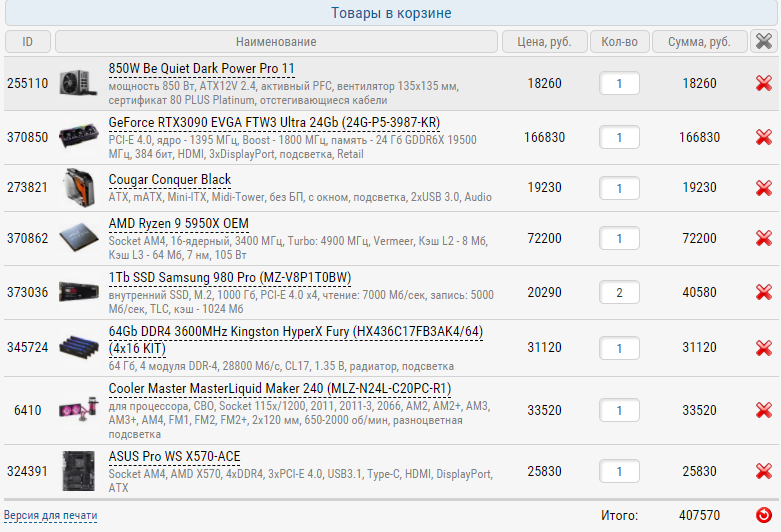Image resolution: width=781 pixels, height=532 pixels.
Task: Open the GeForce RTX3090 EVGA FTW3 product link
Action: pyautogui.click(x=274, y=123)
